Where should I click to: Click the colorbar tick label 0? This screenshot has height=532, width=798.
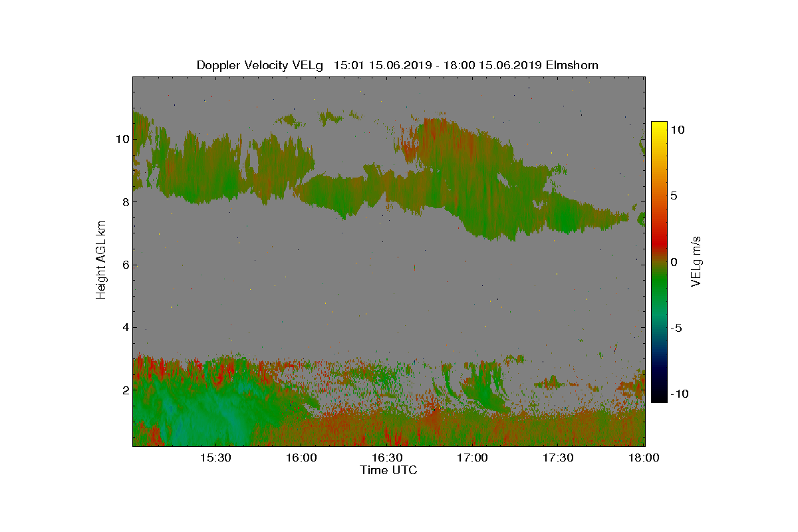coord(674,261)
